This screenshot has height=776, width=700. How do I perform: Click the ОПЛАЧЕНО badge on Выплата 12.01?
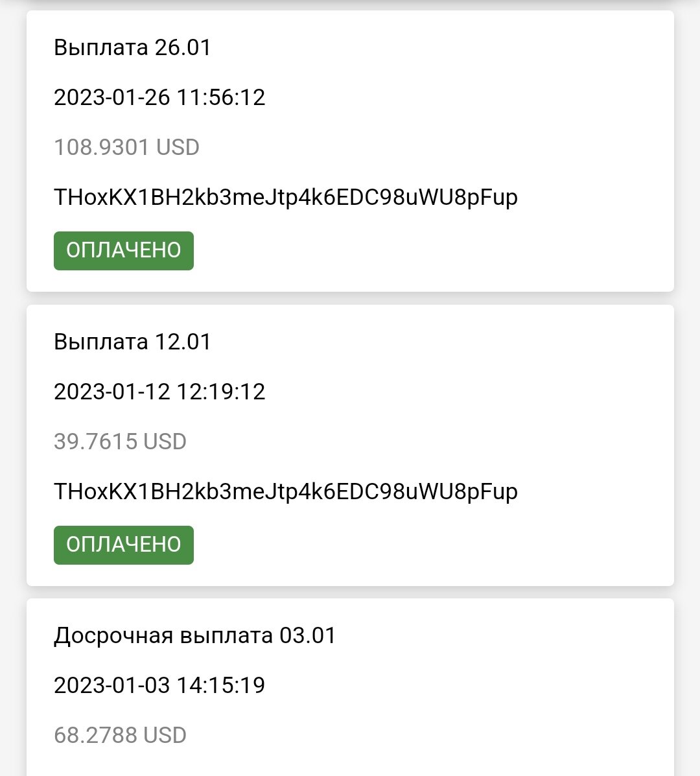(x=123, y=545)
